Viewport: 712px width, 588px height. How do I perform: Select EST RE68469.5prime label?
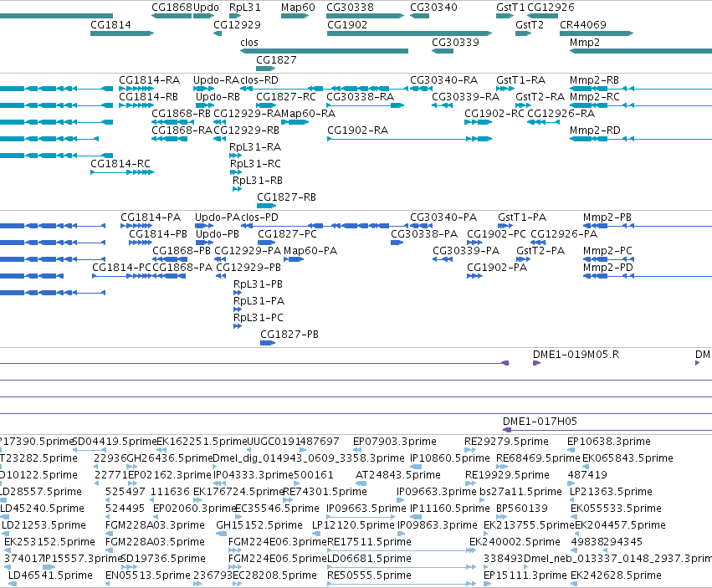(x=539, y=458)
